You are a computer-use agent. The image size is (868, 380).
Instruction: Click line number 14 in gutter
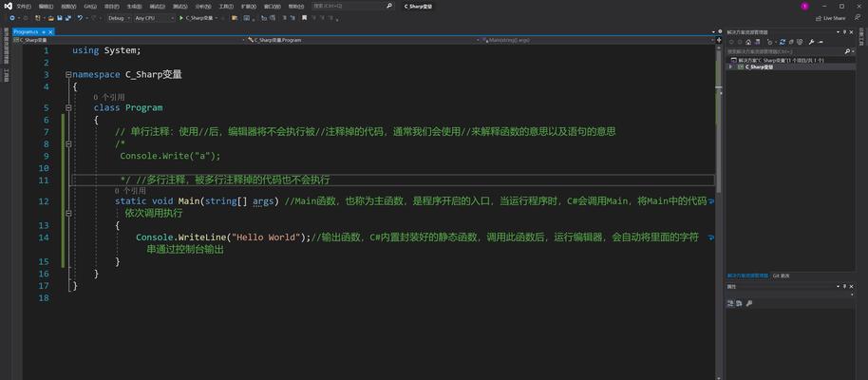[44, 237]
